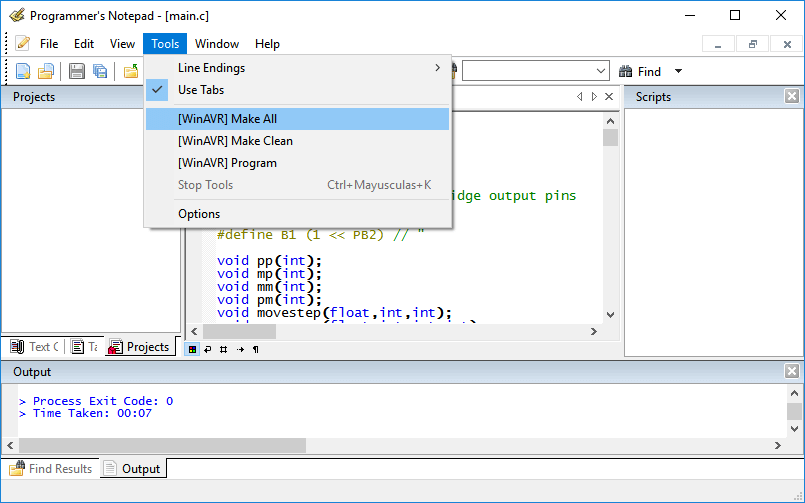
Task: Click Output panel scroll left arrow
Action: point(10,446)
